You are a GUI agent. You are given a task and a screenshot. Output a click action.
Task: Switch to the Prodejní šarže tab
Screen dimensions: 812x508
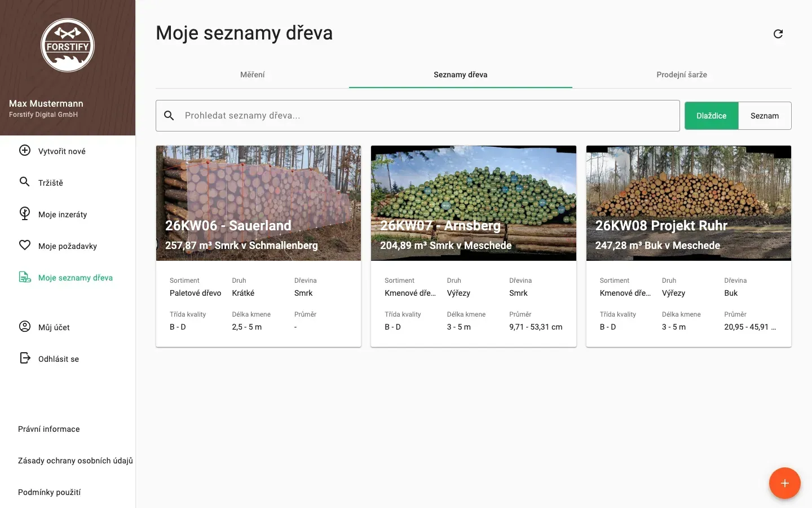click(682, 75)
